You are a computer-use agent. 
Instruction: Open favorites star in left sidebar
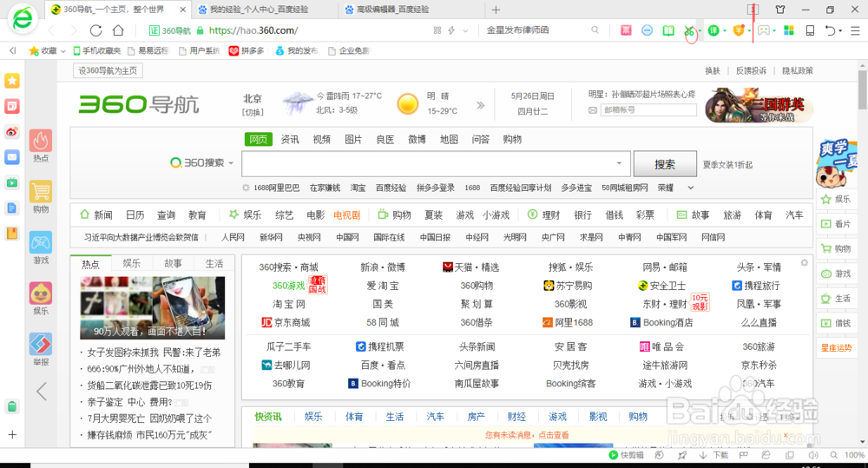(12, 81)
